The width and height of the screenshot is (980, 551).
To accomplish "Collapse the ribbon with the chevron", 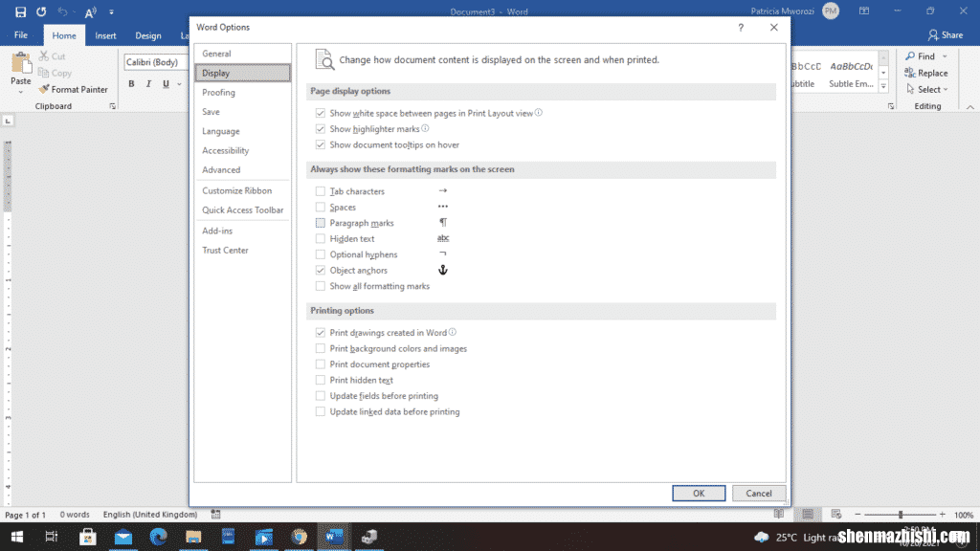I will (x=970, y=107).
